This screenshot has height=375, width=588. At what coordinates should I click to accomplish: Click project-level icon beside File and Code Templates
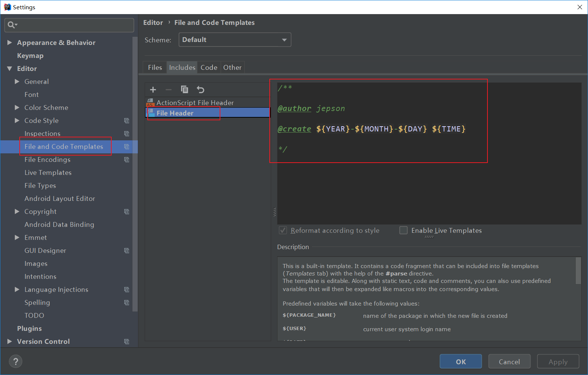coord(127,147)
